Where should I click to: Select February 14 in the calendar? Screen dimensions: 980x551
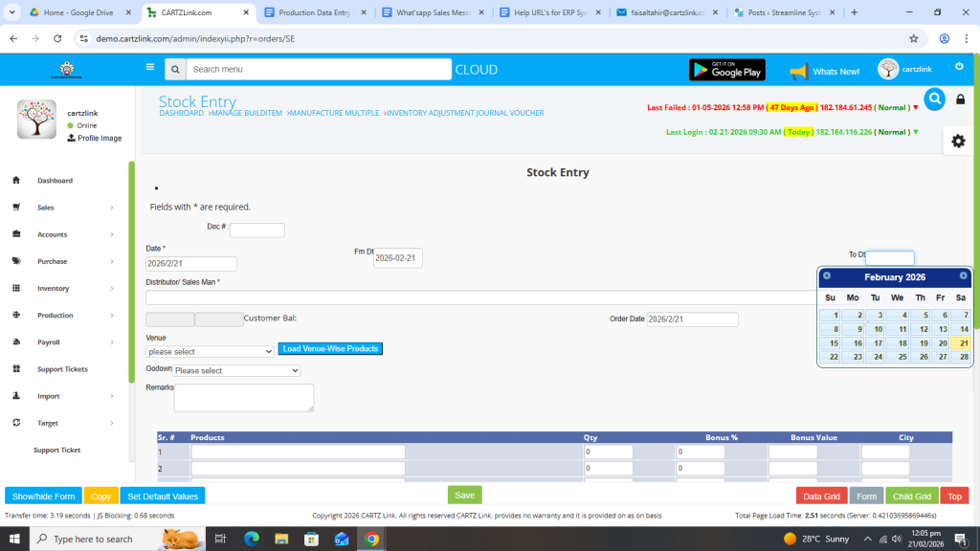961,329
